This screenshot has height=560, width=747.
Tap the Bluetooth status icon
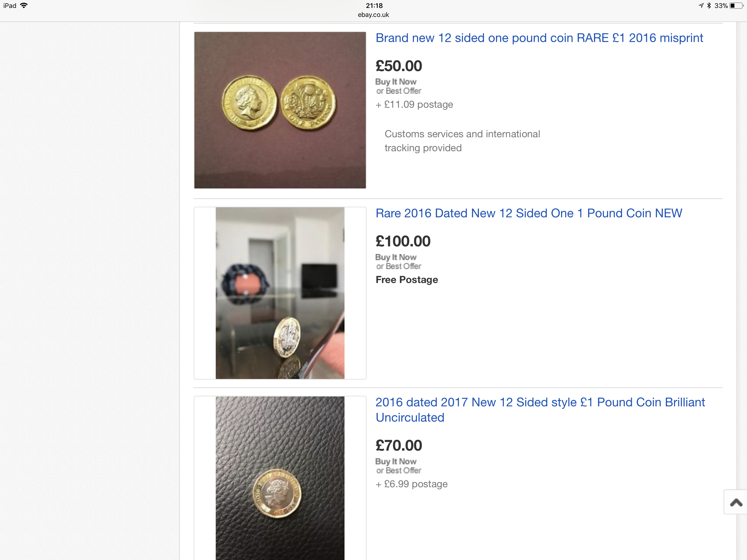[x=709, y=5]
